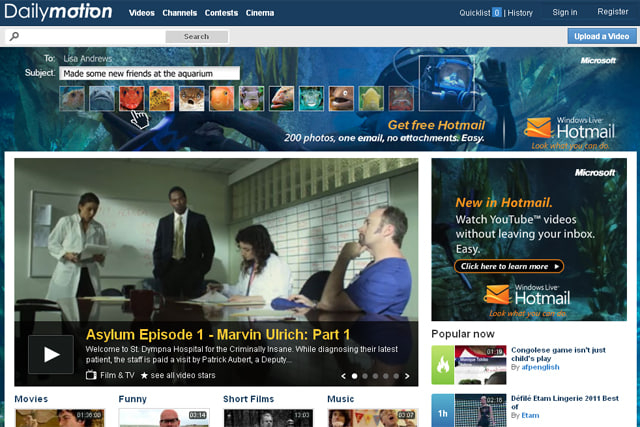The width and height of the screenshot is (640, 427).
Task: Open the Cinema section
Action: coord(260,13)
